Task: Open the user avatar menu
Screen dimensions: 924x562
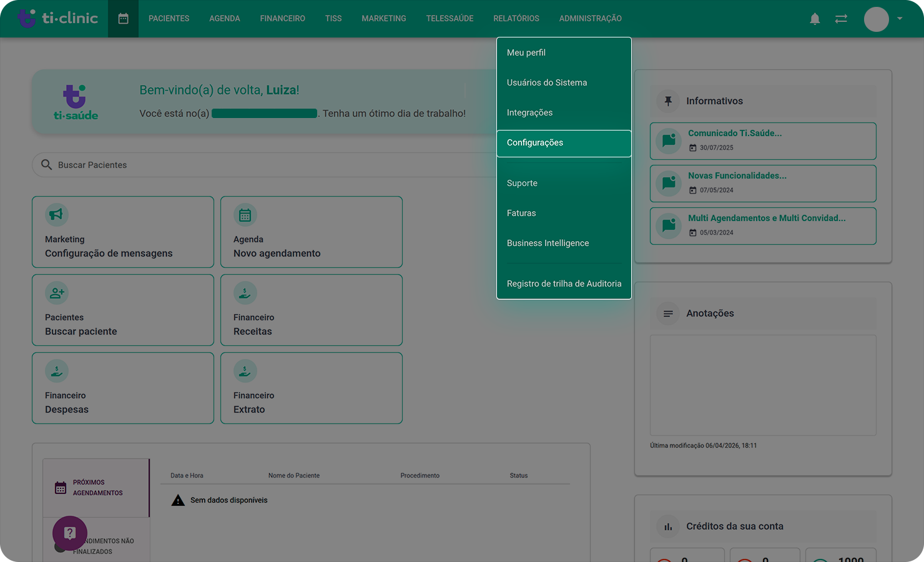Action: tap(876, 19)
